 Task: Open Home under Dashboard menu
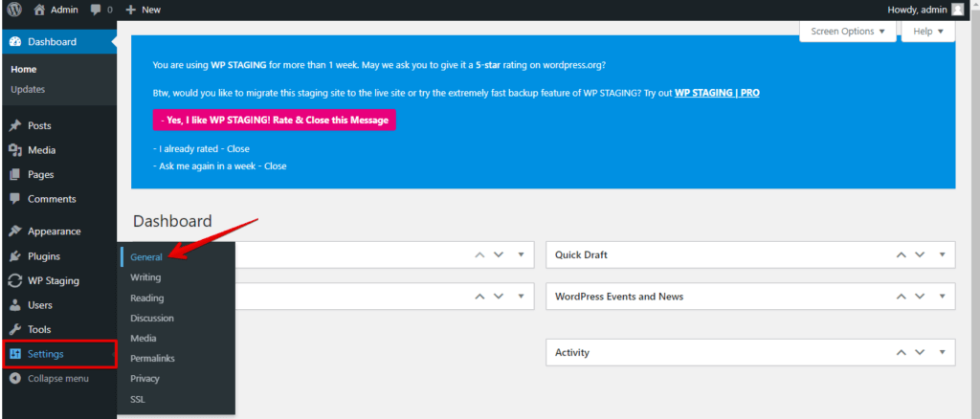[x=24, y=69]
